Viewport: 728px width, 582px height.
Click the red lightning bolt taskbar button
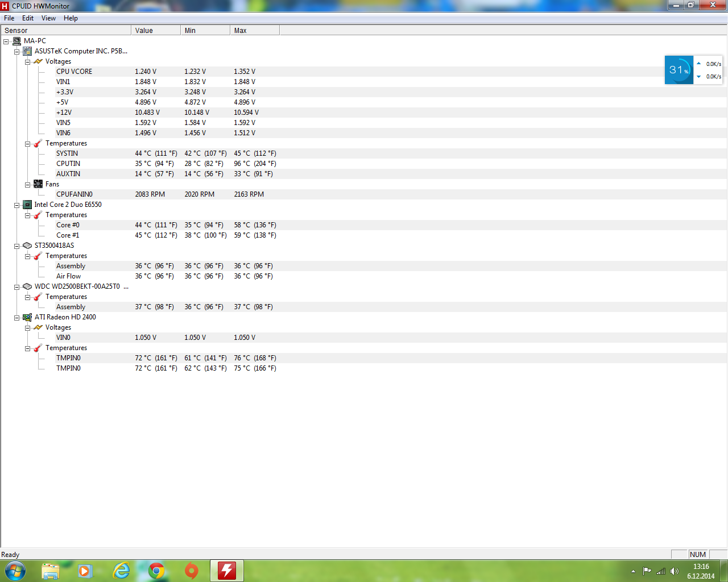click(227, 571)
